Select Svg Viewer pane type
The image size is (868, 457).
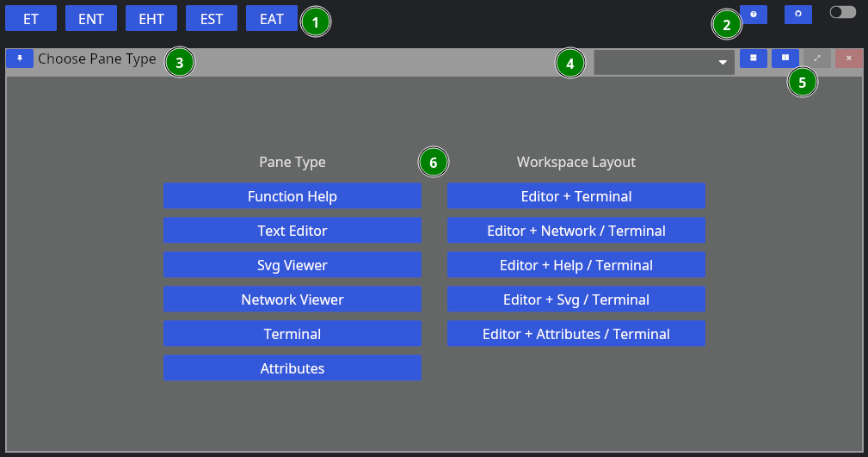click(x=292, y=265)
